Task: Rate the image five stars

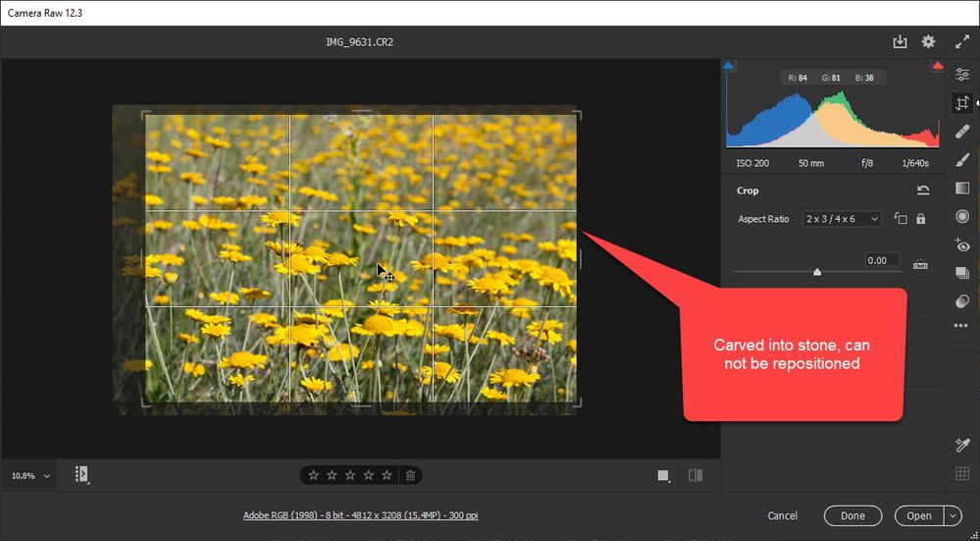Action: 387,475
